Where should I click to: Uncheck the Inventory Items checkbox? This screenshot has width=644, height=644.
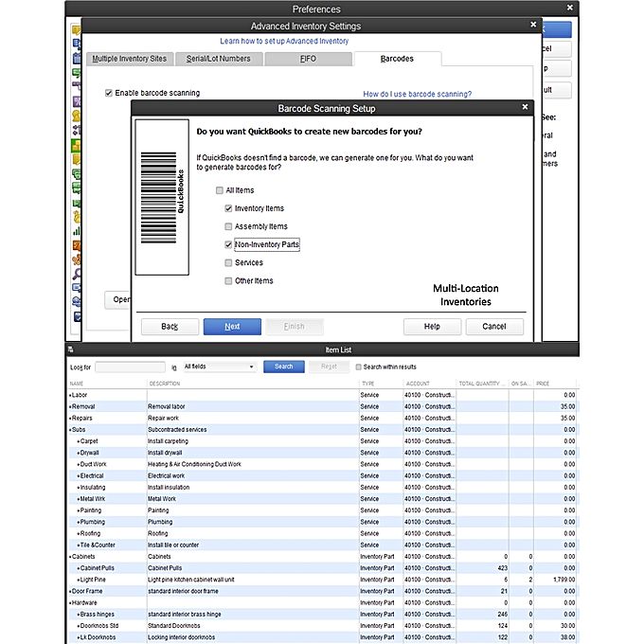pyautogui.click(x=228, y=208)
